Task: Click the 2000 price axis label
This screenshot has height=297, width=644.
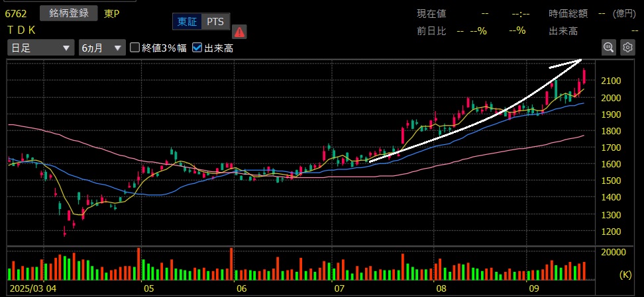Action: click(x=611, y=98)
